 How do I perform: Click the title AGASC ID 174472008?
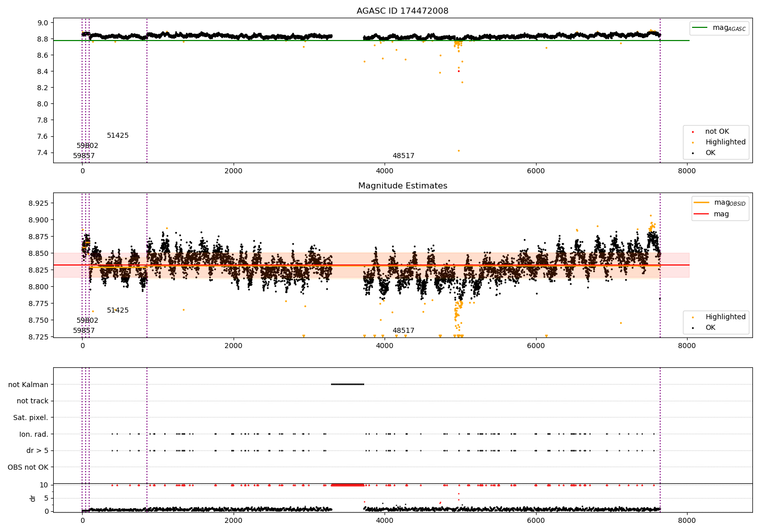coord(402,11)
